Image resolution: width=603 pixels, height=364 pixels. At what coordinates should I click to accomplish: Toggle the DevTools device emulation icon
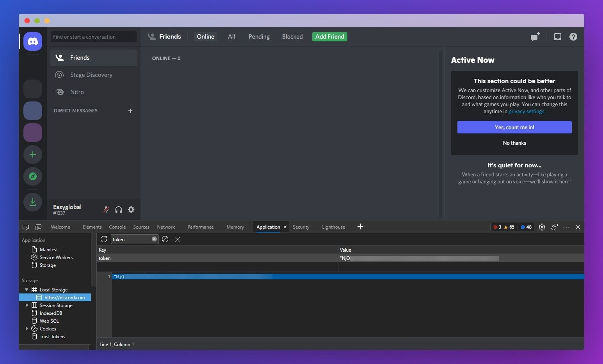[38, 227]
